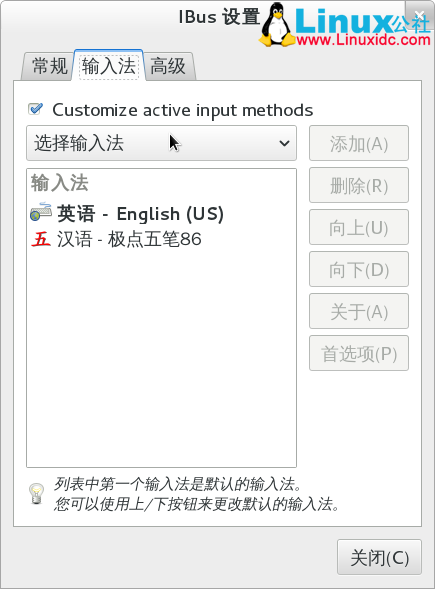Click the Tux penguin logo in the title bar
The image size is (435, 589).
coord(277,24)
